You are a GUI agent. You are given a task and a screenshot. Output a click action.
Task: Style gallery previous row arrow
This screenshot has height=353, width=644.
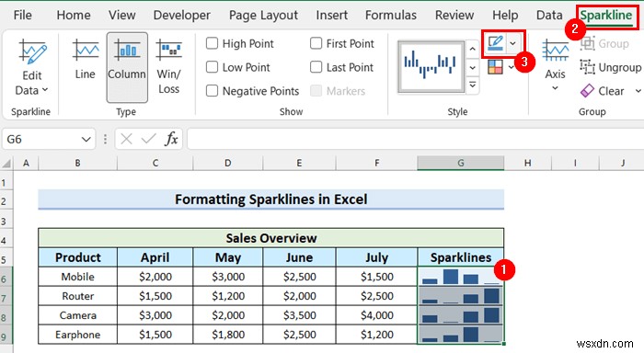pyautogui.click(x=473, y=50)
